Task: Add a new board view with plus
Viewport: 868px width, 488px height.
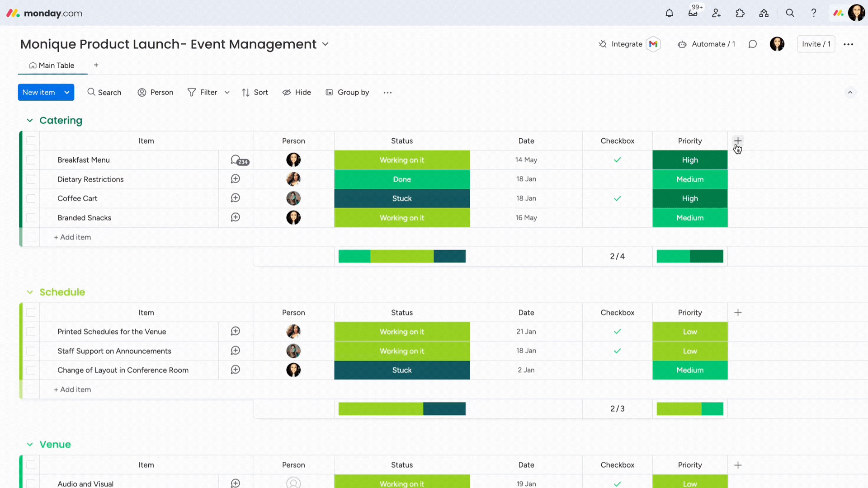Action: 96,65
